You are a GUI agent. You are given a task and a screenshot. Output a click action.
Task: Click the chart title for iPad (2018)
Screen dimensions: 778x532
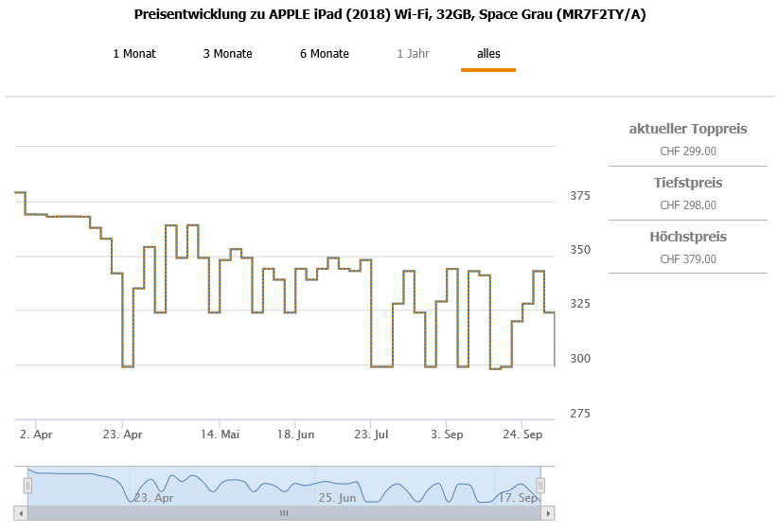pyautogui.click(x=391, y=15)
